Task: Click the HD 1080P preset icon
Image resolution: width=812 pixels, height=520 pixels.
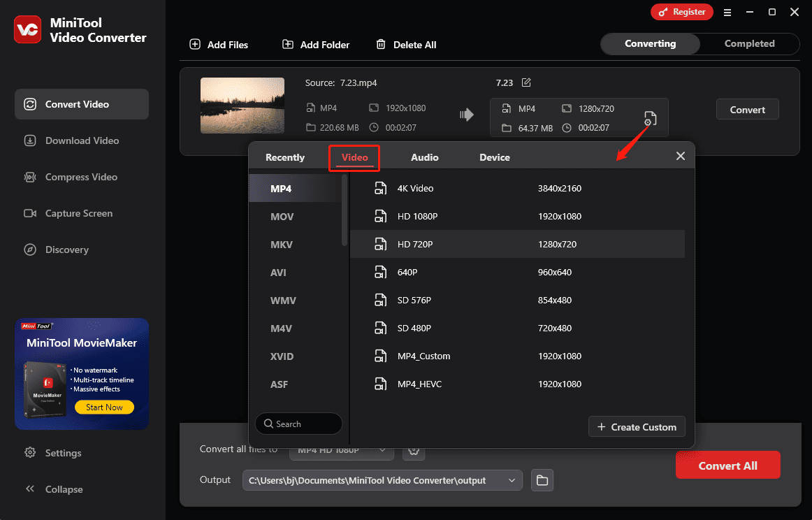Action: [381, 216]
